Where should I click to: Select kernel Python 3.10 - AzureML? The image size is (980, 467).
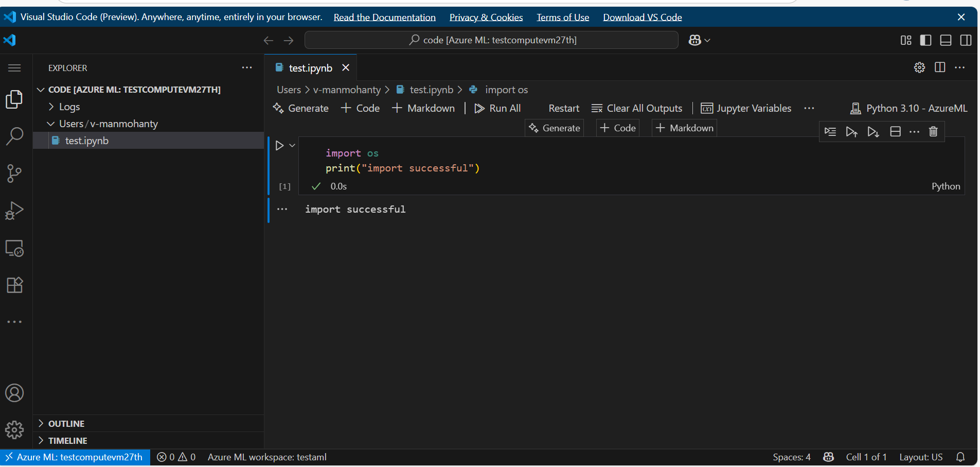[x=909, y=108]
